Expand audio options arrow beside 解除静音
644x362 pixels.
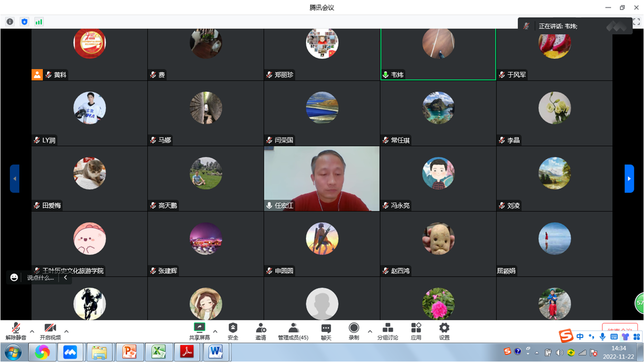(32, 331)
